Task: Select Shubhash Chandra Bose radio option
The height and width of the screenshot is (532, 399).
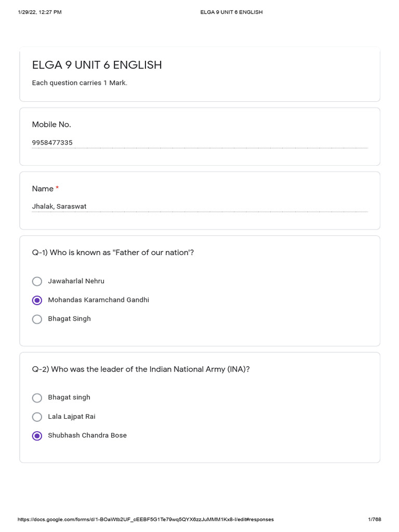Action: 37,436
